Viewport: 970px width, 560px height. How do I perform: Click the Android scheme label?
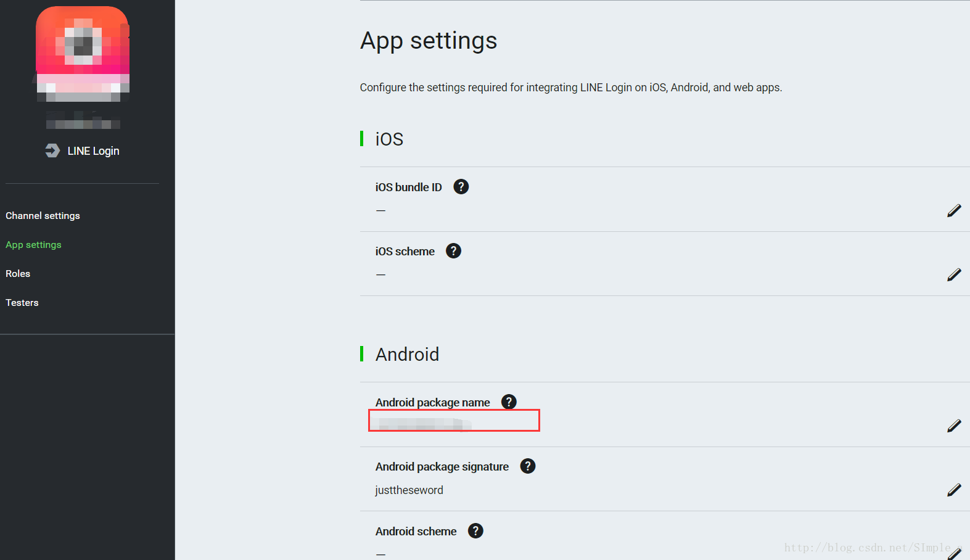[x=416, y=532]
